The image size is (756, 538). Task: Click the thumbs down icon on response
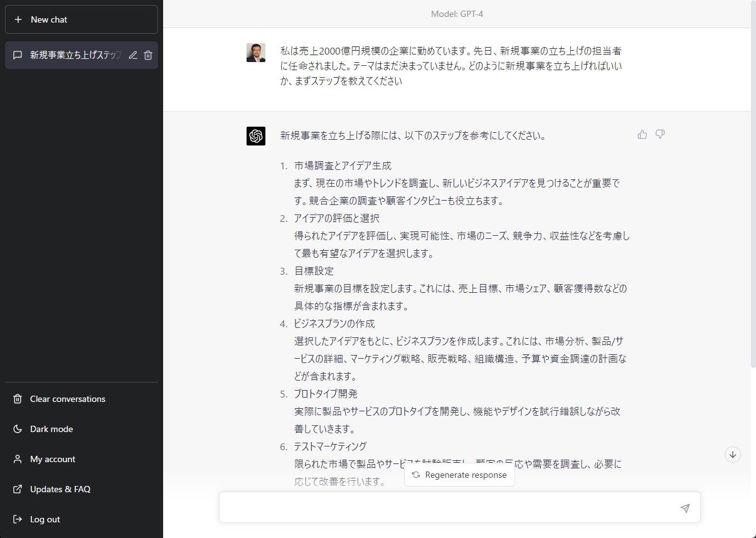tap(660, 134)
